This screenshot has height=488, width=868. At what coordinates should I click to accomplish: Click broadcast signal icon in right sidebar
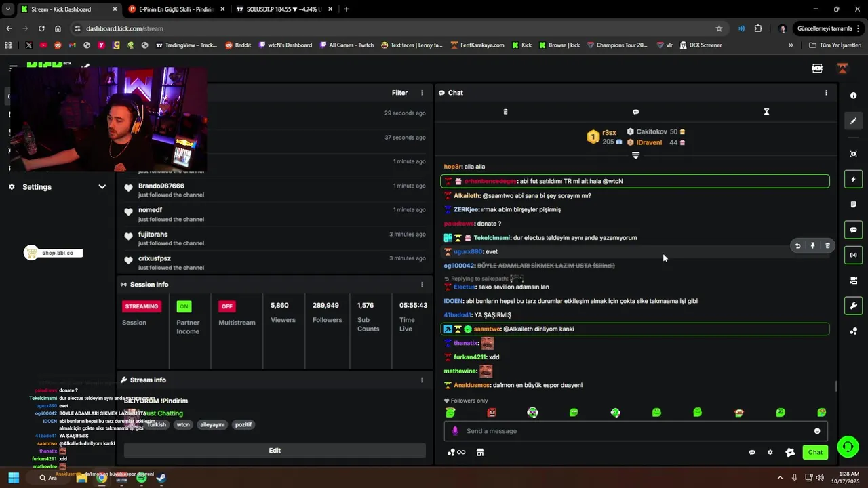coord(853,256)
